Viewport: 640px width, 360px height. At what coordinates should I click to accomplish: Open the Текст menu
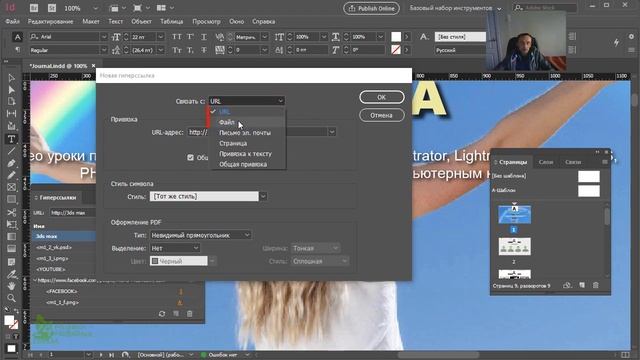(116, 21)
